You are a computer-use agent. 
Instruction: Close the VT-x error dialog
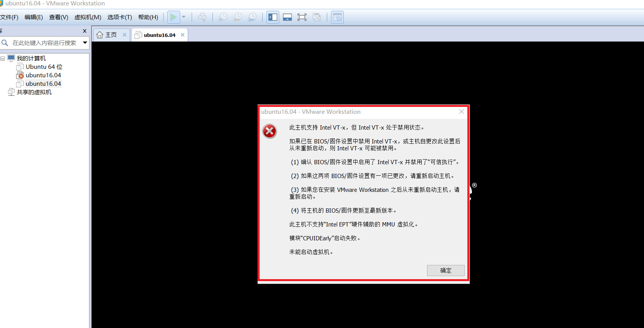coord(462,112)
